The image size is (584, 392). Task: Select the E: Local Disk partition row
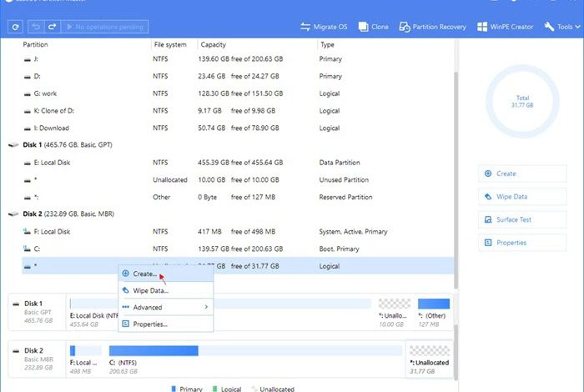[238, 163]
